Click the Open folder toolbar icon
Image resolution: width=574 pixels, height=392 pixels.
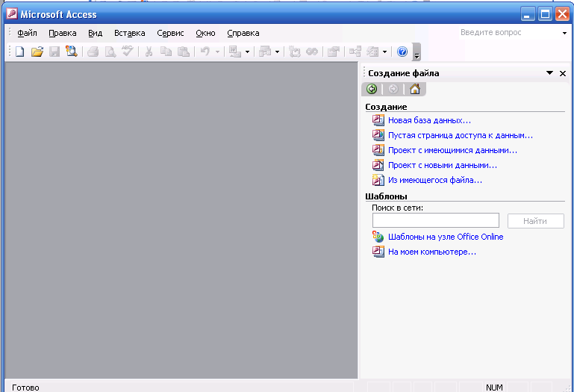[37, 52]
